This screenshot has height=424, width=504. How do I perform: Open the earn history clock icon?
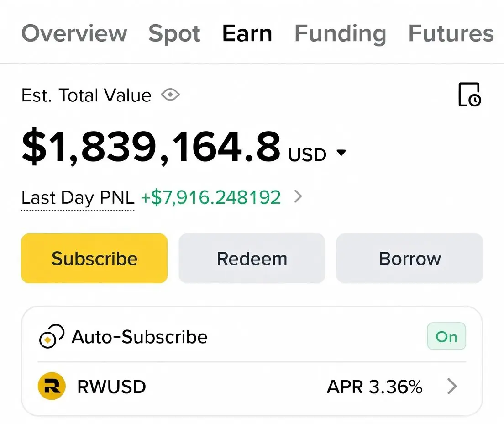469,95
